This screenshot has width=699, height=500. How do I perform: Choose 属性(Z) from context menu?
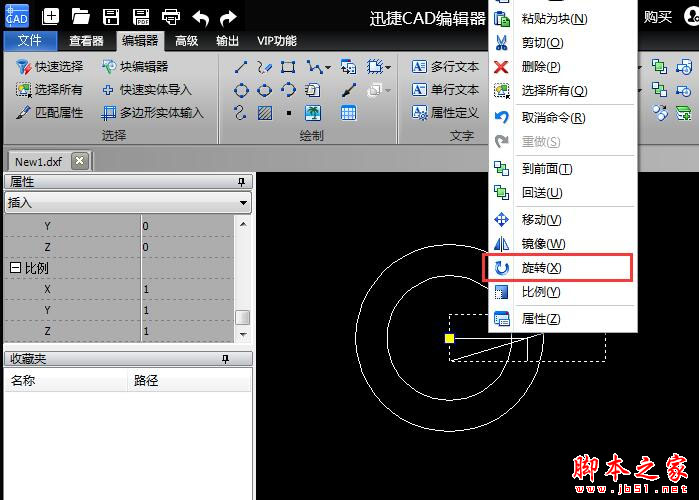(563, 319)
